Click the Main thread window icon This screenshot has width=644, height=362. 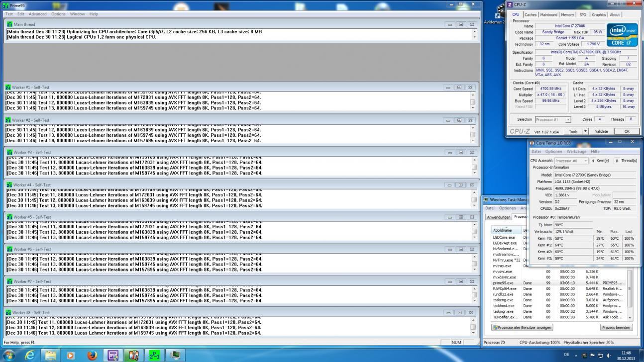click(x=8, y=24)
